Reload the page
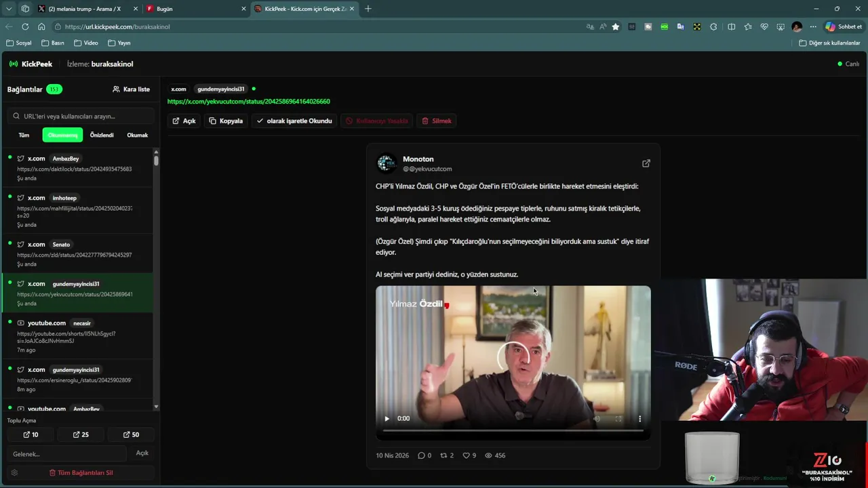 tap(25, 26)
